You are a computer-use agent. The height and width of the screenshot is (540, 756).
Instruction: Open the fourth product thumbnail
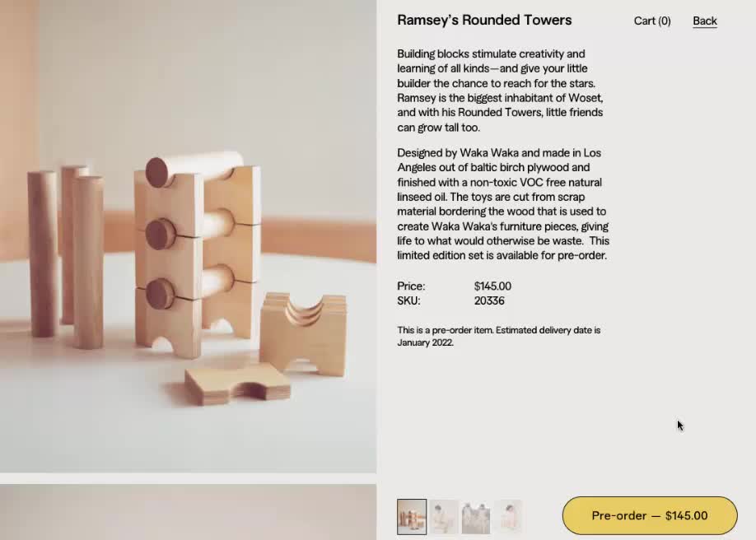(x=507, y=517)
